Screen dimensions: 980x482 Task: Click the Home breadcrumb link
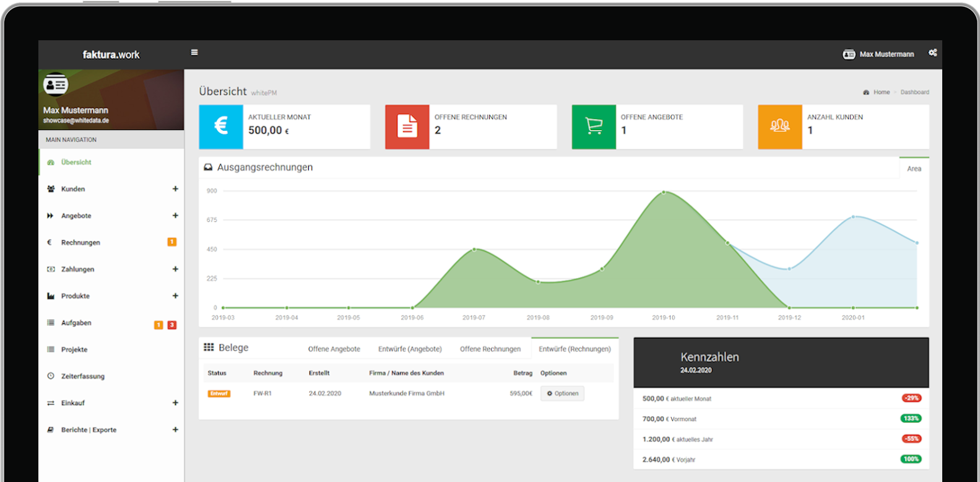(x=882, y=92)
